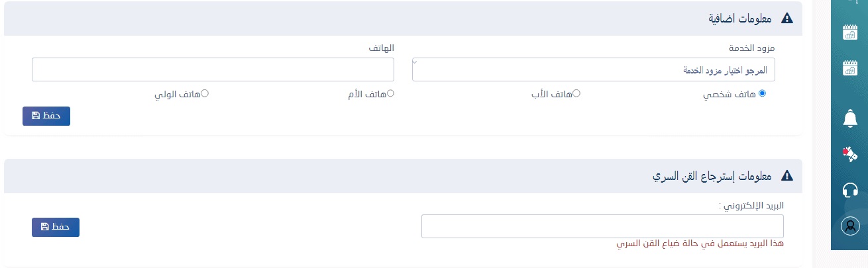The image size is (868, 268).
Task: Click warning triangle icon beside معلومات اضافية
Action: tap(787, 19)
